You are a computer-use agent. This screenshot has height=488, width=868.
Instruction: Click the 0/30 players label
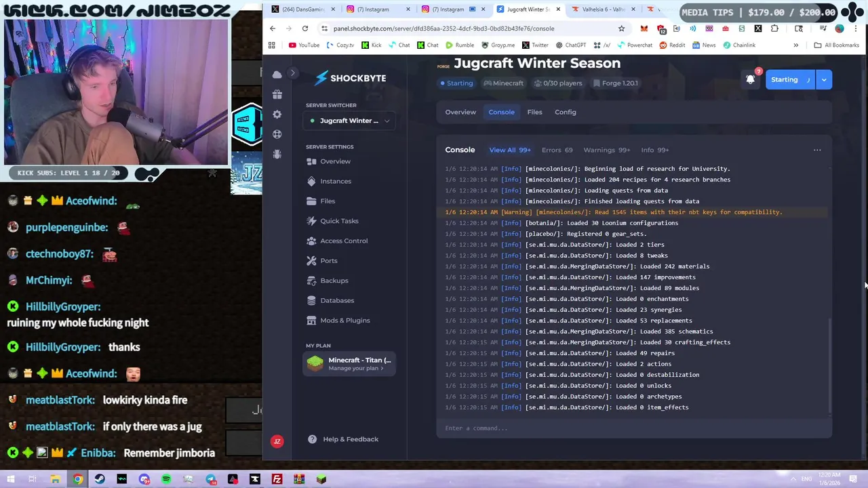click(557, 83)
